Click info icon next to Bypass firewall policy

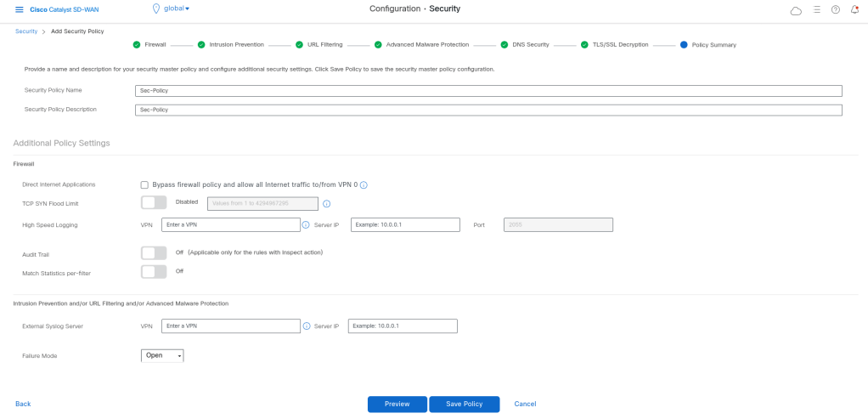[364, 184]
